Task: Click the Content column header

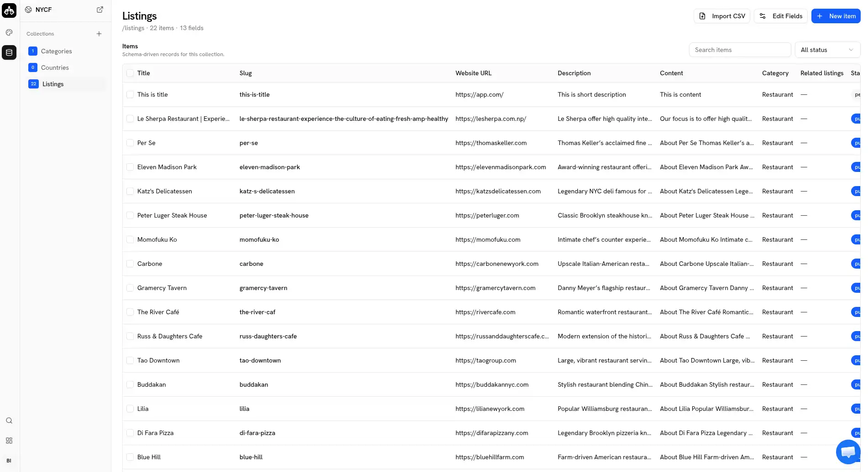Action: (671, 73)
